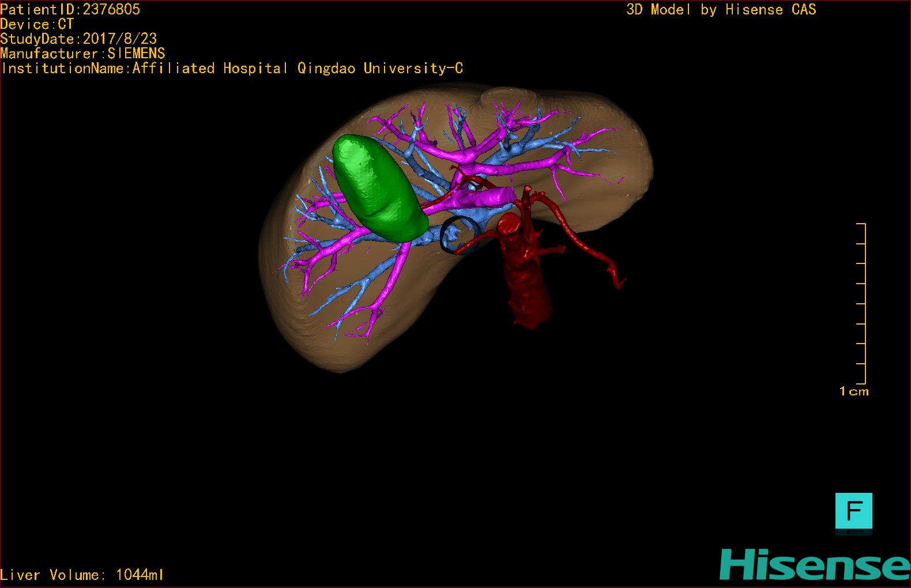
Task: Click the InstitutionName Affiliated Hospital text
Action: coord(232,68)
